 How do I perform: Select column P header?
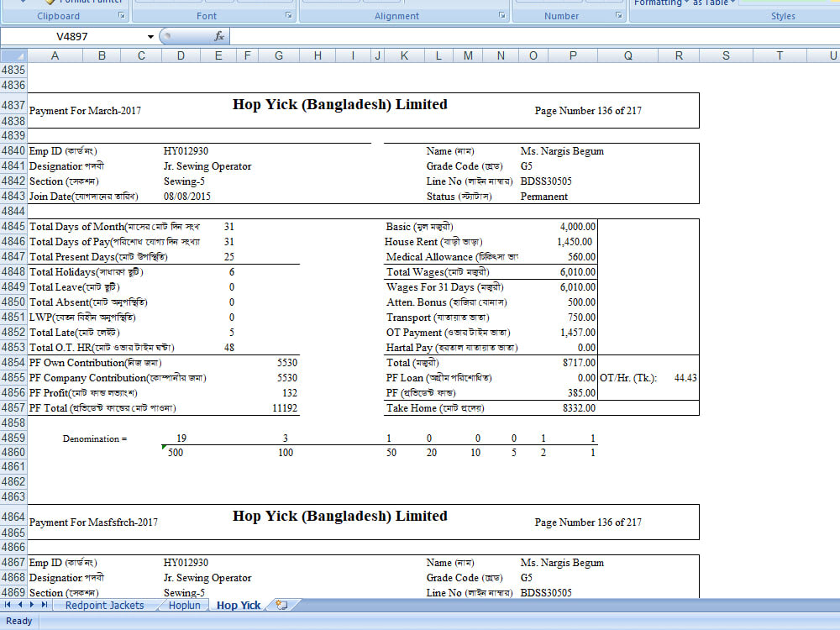click(573, 55)
